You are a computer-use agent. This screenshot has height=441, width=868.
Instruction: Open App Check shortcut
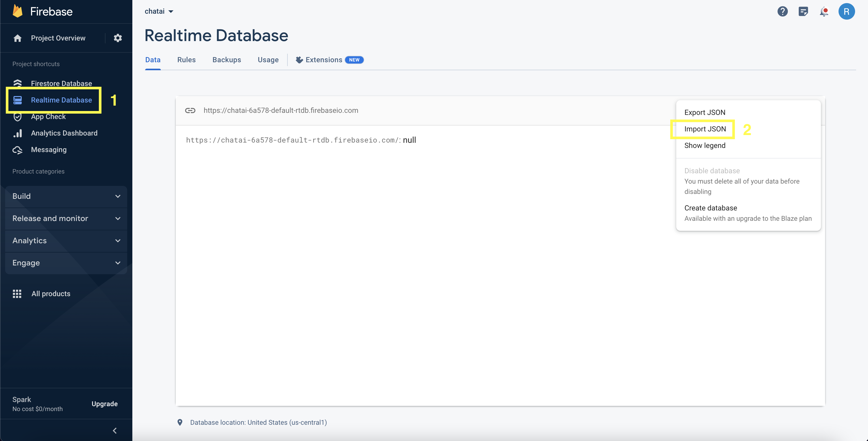point(48,117)
